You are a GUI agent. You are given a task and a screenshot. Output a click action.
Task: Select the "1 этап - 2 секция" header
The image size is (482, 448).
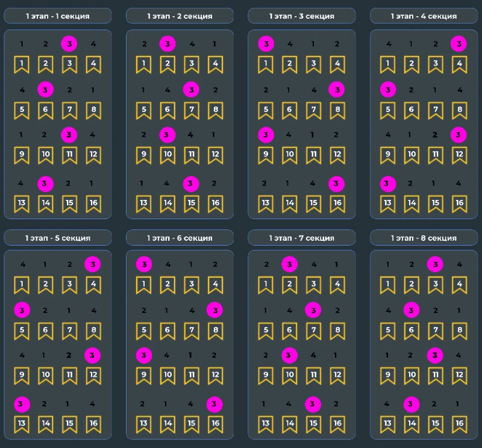180,16
